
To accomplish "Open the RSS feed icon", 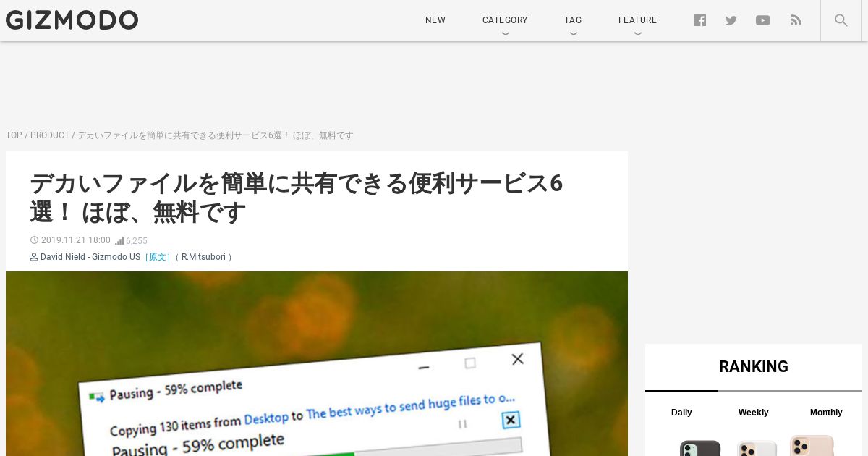I will coord(796,20).
